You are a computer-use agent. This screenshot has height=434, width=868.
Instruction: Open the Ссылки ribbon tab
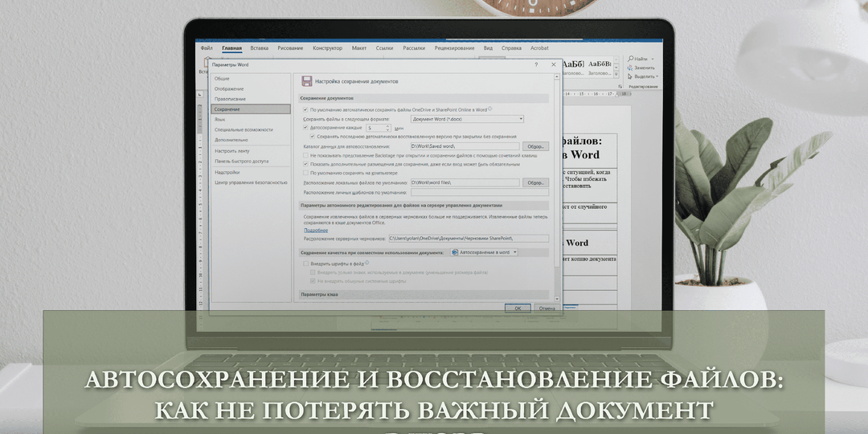pos(385,48)
